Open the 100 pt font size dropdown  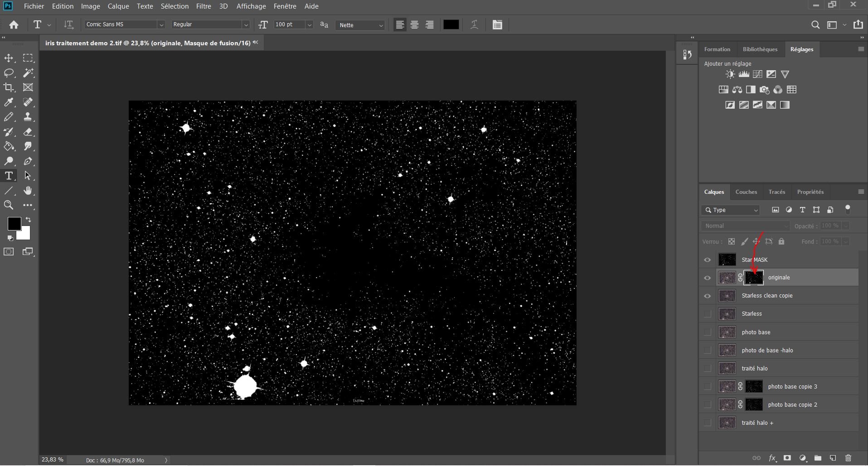[x=310, y=25]
